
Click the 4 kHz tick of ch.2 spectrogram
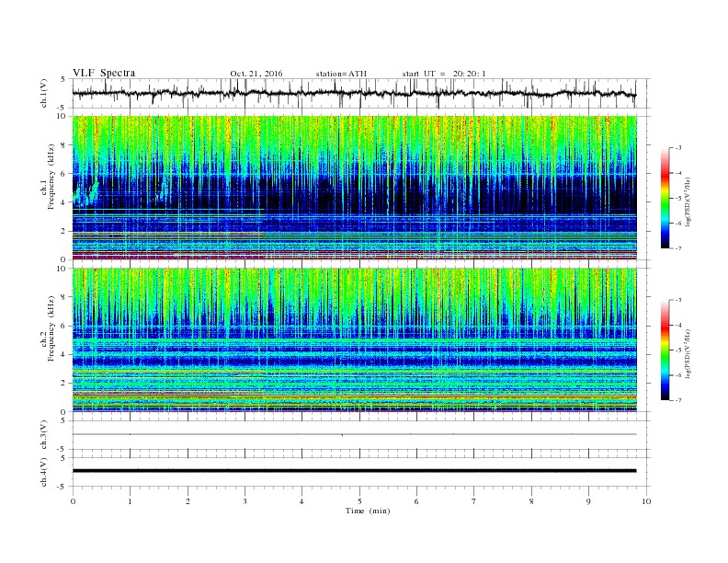click(63, 354)
